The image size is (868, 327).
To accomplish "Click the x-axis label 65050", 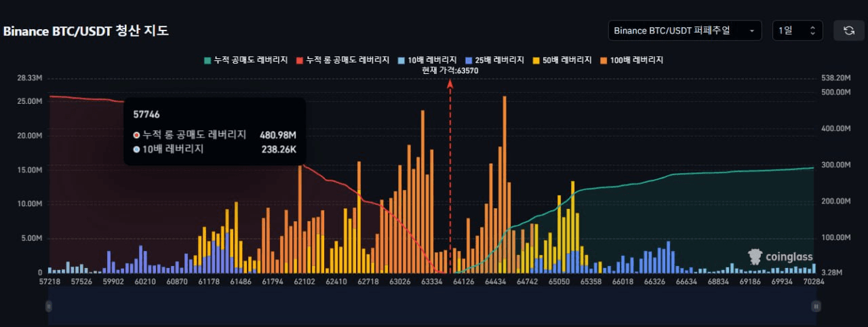I will point(559,282).
